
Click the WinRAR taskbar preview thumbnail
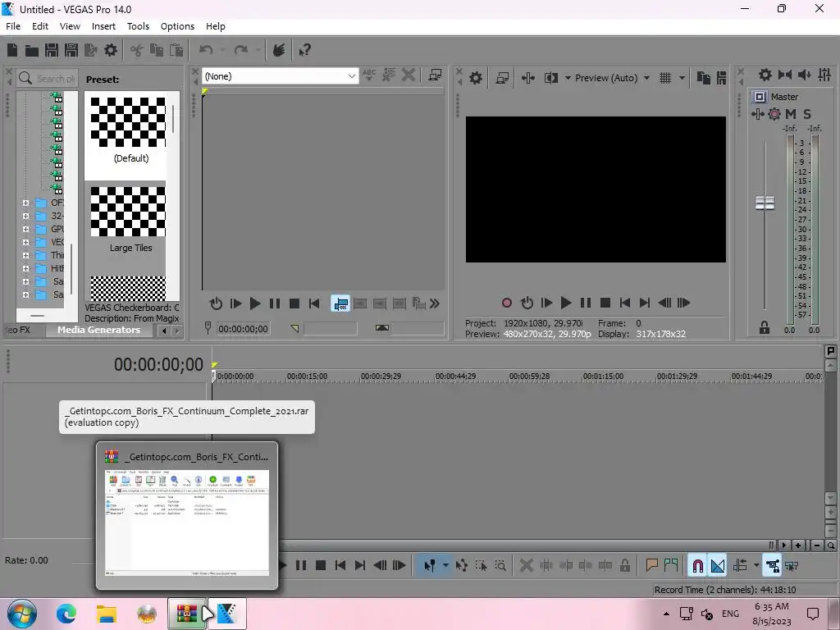(187, 515)
